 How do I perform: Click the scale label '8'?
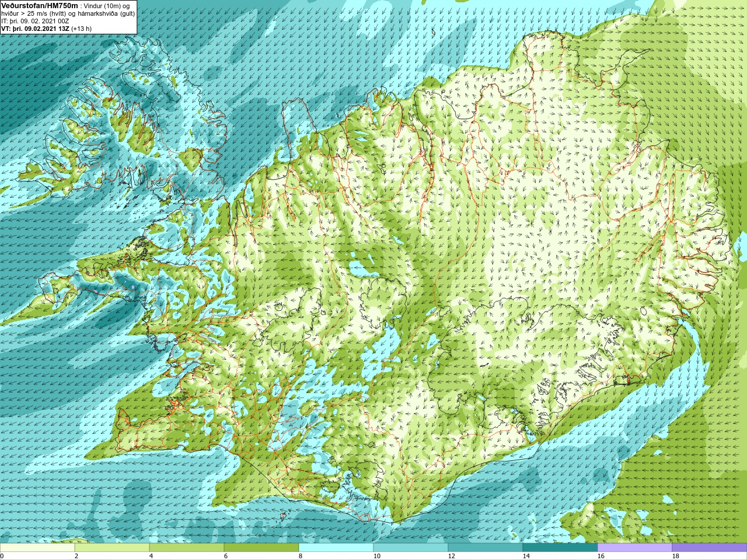pos(301,556)
